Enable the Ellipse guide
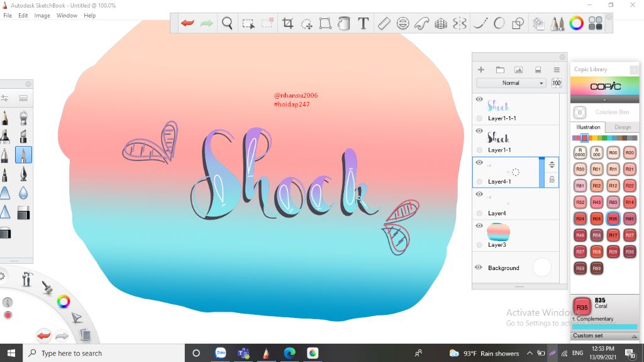 [403, 23]
